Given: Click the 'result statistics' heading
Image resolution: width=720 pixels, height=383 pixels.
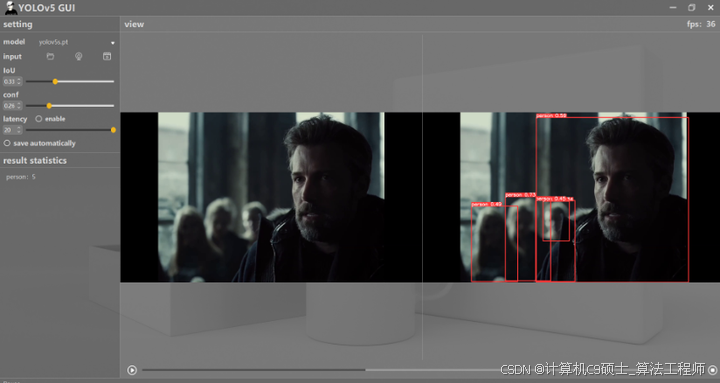Looking at the screenshot, I should click(35, 161).
